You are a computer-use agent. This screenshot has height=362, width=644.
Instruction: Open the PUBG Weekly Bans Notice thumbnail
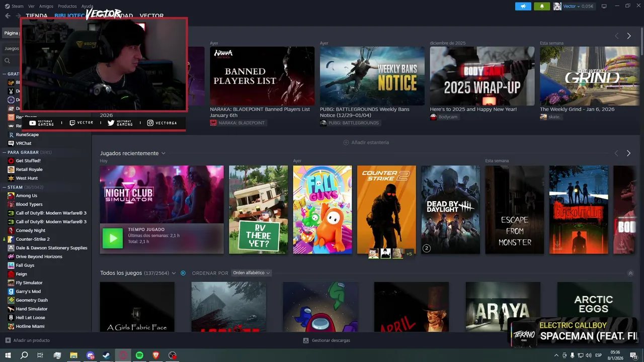coord(372,76)
